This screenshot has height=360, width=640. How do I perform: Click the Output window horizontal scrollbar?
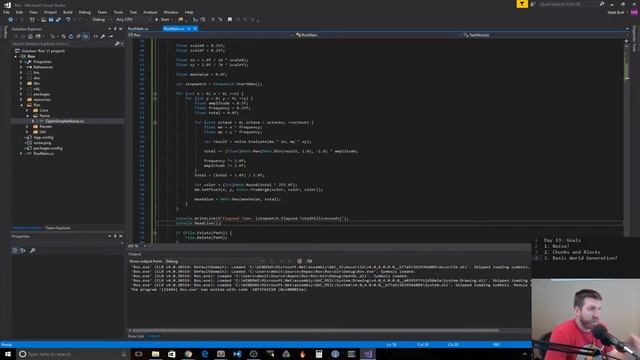point(316,330)
